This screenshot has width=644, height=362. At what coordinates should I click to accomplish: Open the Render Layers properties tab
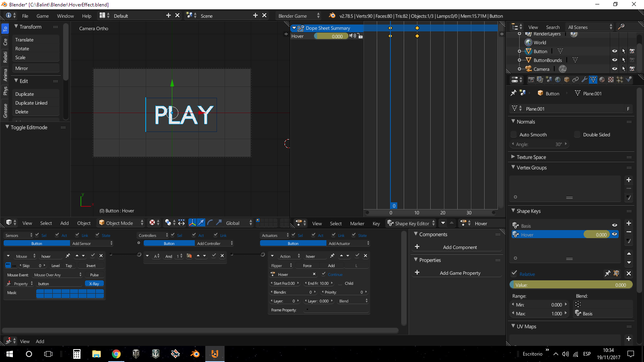[540, 80]
